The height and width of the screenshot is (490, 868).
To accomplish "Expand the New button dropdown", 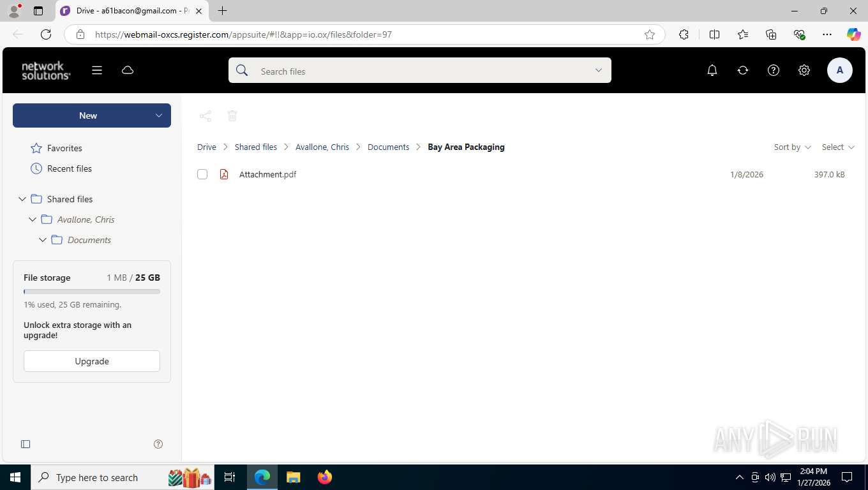I will (159, 115).
